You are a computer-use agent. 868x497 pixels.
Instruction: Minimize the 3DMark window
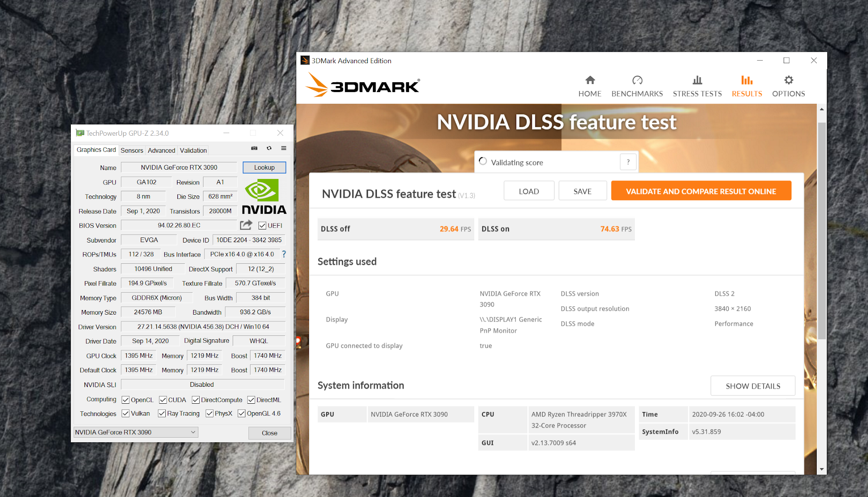(760, 60)
